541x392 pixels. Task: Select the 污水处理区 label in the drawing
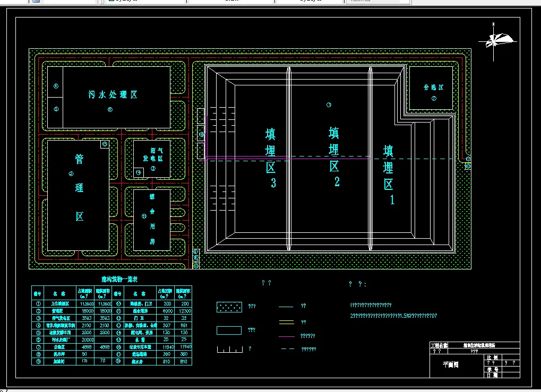point(113,94)
